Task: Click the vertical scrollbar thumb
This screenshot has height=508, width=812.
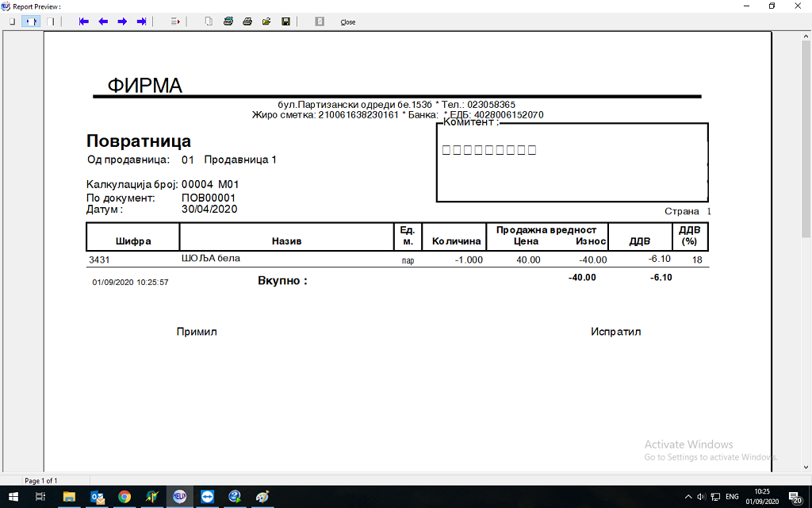Action: click(x=806, y=140)
